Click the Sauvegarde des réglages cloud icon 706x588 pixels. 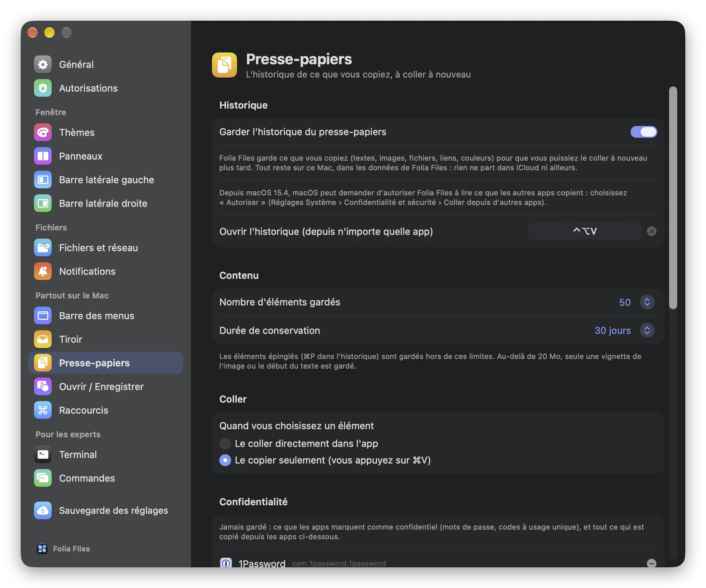coord(43,510)
